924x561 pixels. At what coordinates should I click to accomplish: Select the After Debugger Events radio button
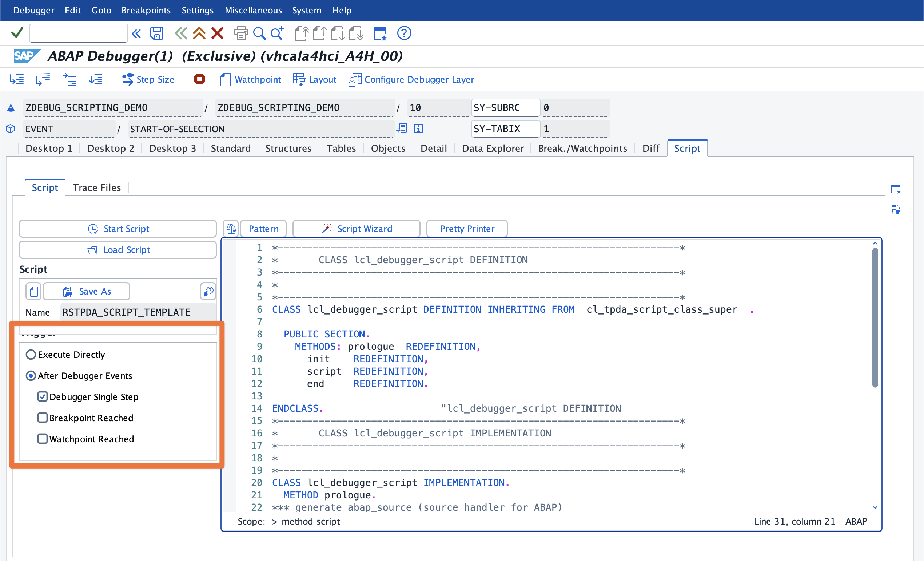click(31, 376)
